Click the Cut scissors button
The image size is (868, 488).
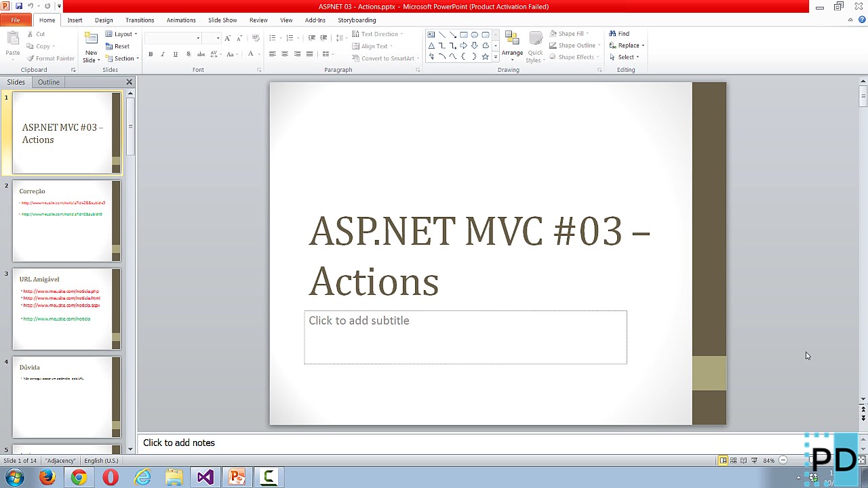click(x=36, y=34)
